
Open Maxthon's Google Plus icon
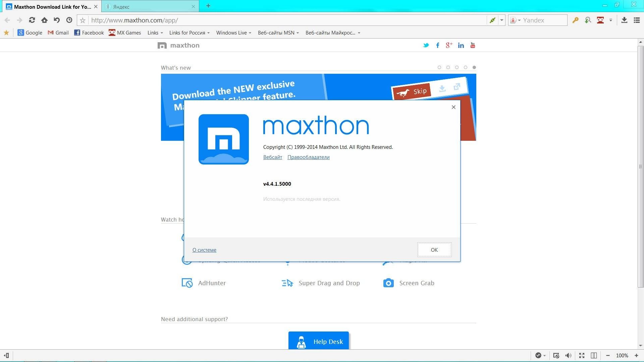click(x=449, y=45)
